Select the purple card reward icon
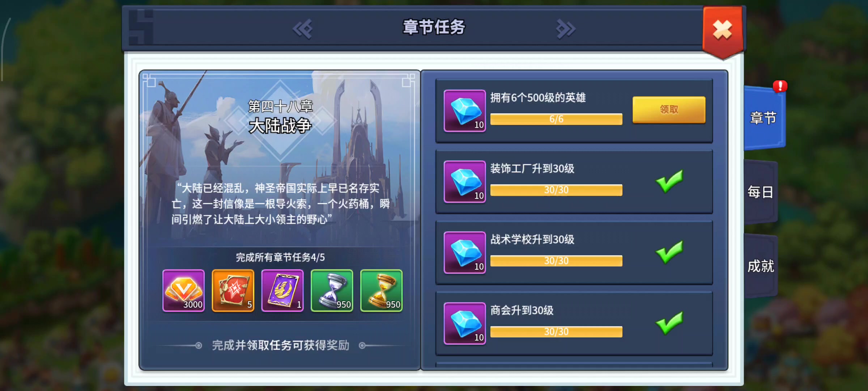The height and width of the screenshot is (391, 868). [282, 290]
